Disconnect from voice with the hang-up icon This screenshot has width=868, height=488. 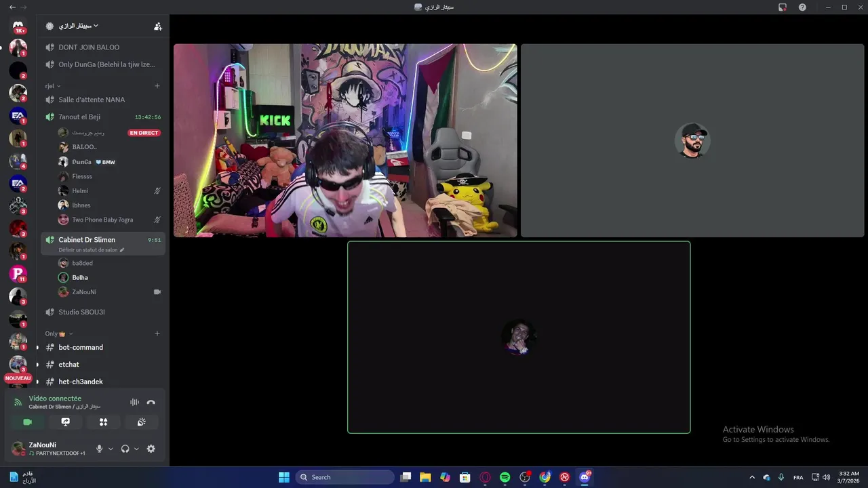(151, 402)
